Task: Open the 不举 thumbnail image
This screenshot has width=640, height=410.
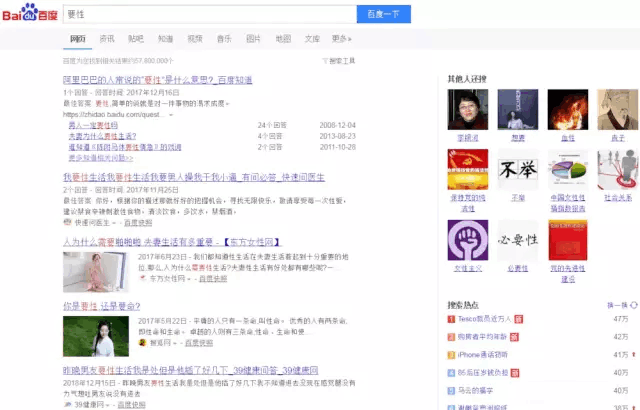Action: tap(518, 169)
